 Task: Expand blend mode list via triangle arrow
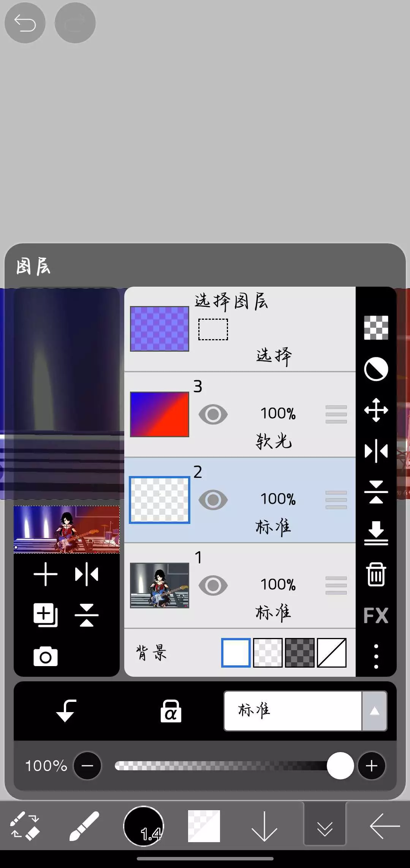click(x=375, y=711)
